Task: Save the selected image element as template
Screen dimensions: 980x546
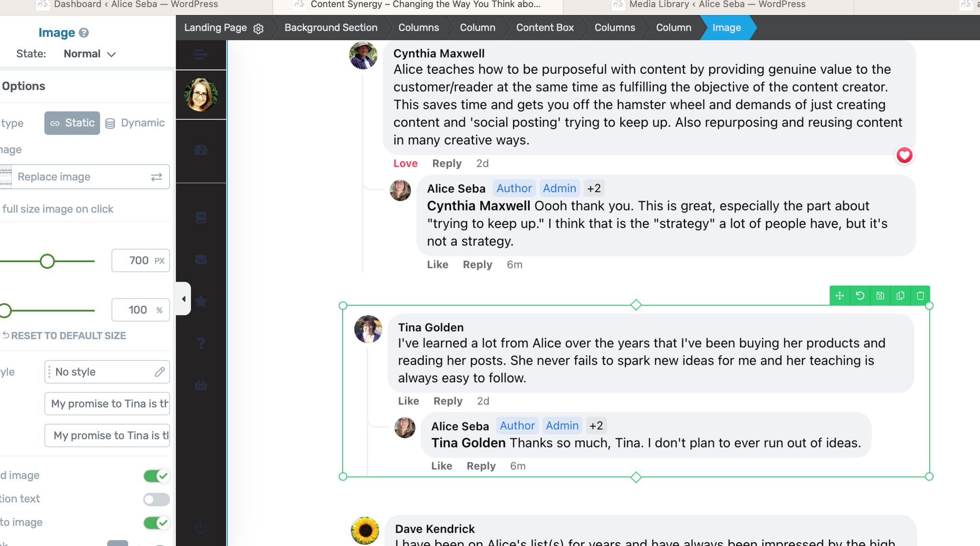Action: pyautogui.click(x=880, y=296)
